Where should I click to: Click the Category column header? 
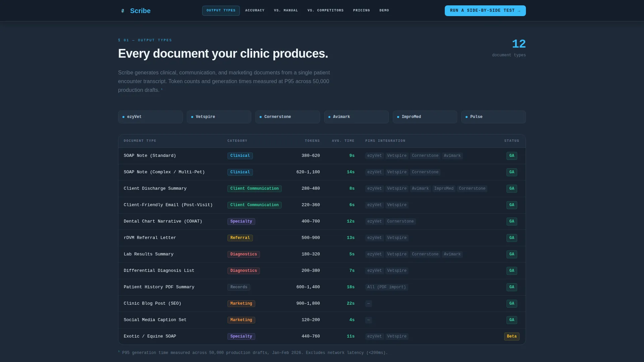(237, 141)
